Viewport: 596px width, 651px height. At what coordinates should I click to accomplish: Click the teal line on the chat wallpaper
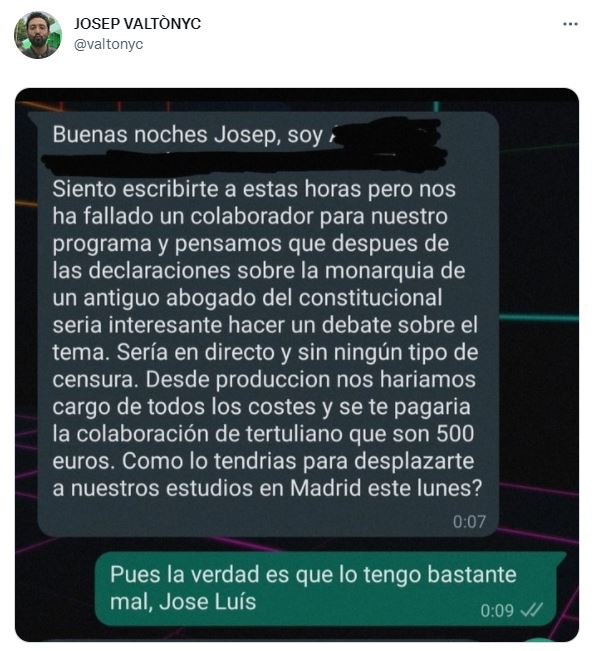click(x=539, y=318)
